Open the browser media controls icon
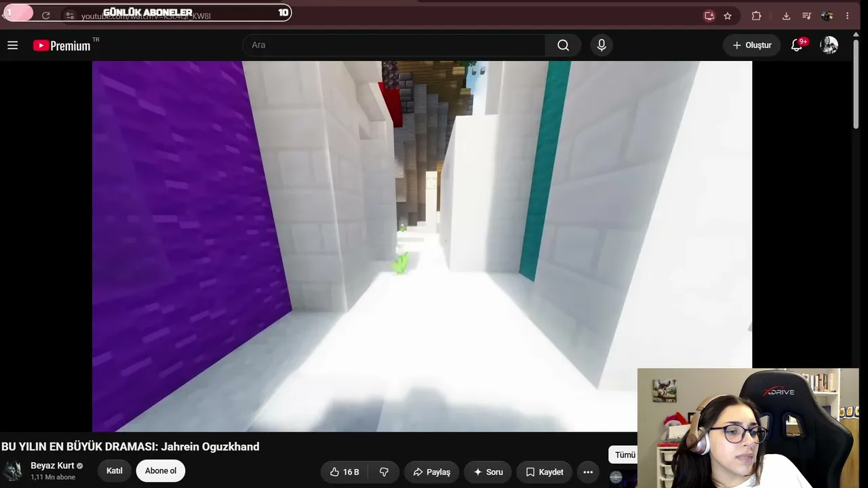This screenshot has height=488, width=868. [x=806, y=16]
